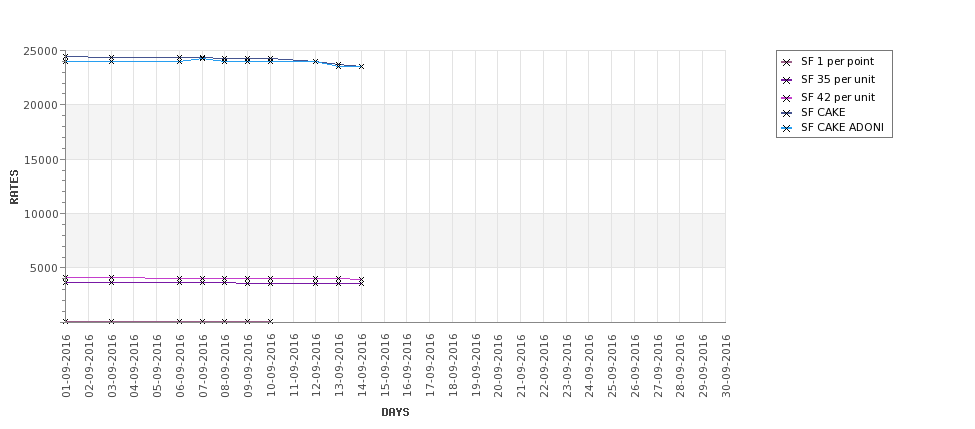The image size is (975, 429).
Task: Click the SF CAKE legend marker
Action: pos(787,113)
